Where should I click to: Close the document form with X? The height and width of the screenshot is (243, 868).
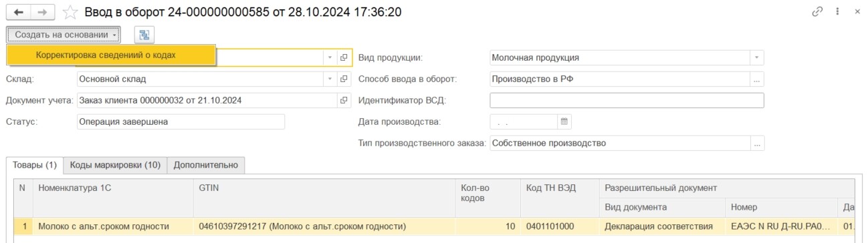[x=857, y=12]
